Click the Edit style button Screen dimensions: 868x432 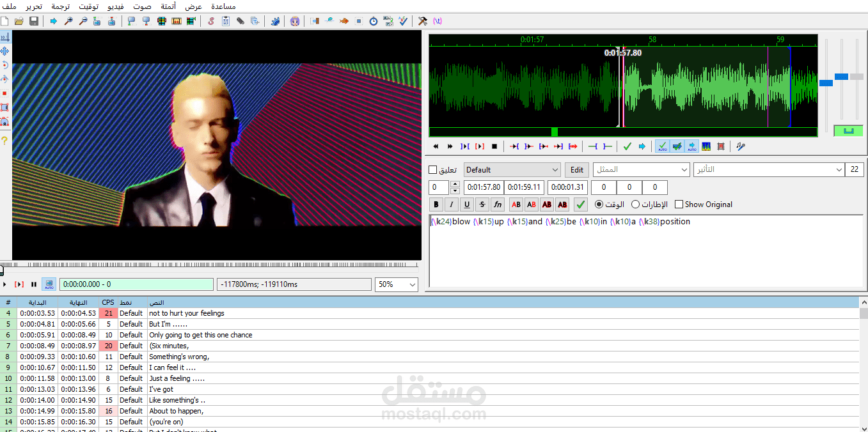[577, 169]
